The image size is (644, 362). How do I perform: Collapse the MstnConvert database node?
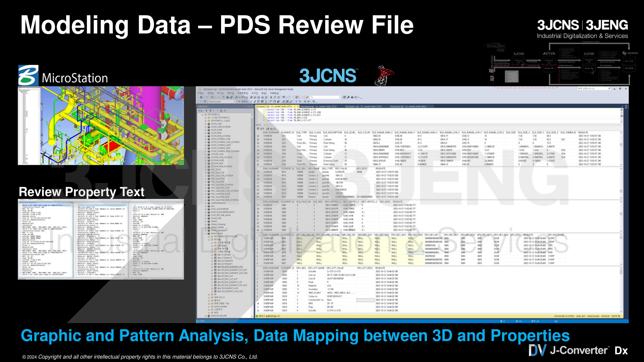[x=205, y=234]
